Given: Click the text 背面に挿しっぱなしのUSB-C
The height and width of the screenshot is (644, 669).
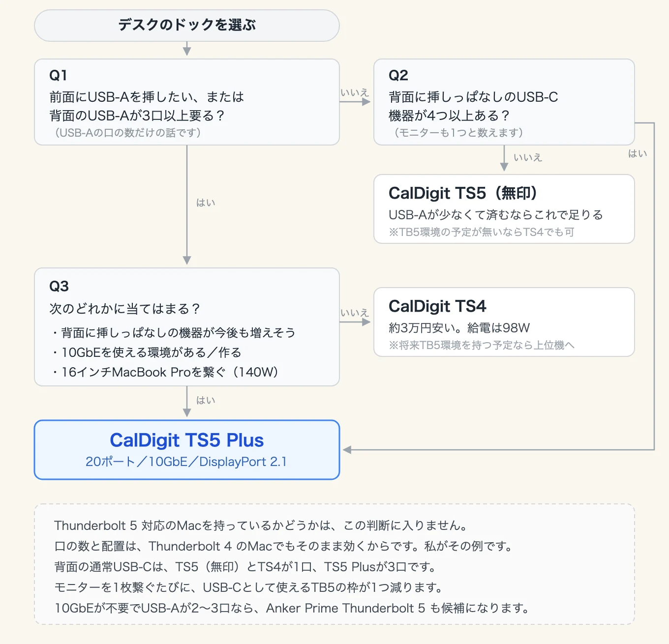Looking at the screenshot, I should [x=473, y=97].
